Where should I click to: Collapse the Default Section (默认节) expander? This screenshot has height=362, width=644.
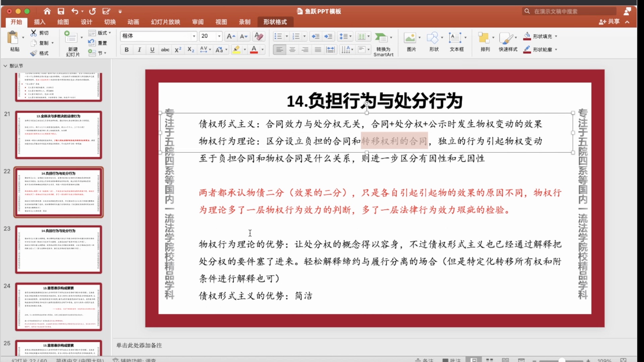[x=5, y=66]
